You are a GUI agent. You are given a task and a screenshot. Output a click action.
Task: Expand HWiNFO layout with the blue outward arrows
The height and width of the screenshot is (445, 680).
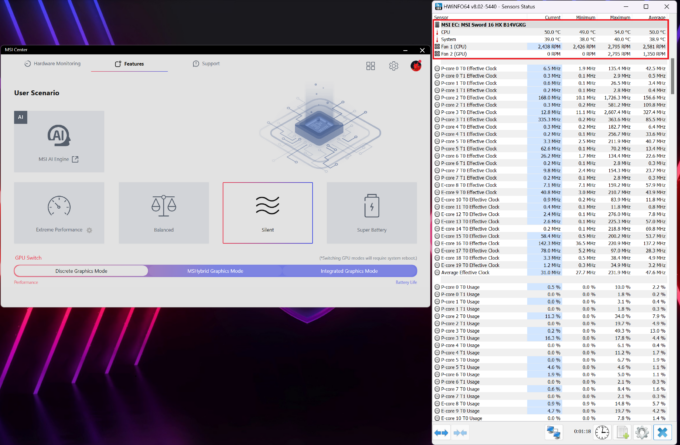tap(441, 433)
